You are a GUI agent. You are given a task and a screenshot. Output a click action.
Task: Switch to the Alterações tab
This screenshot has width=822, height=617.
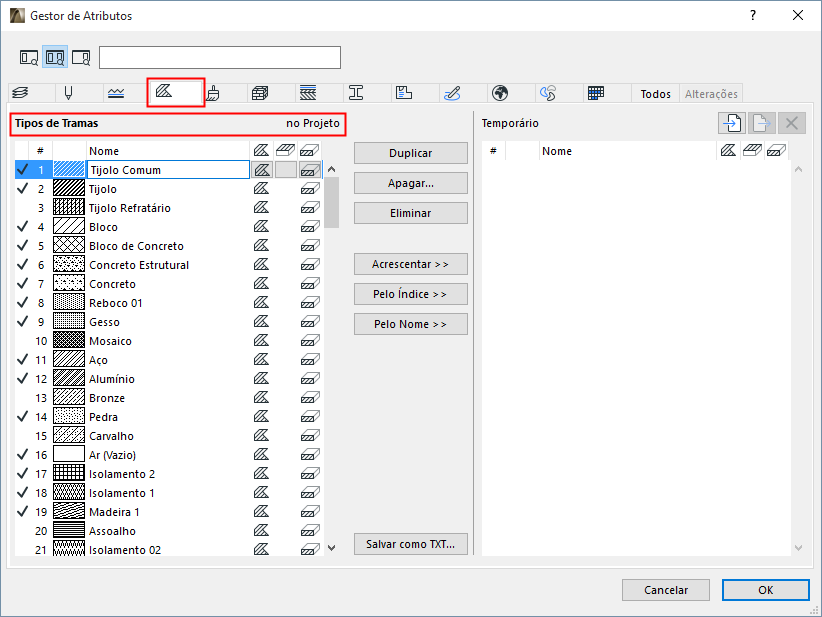pyautogui.click(x=711, y=94)
